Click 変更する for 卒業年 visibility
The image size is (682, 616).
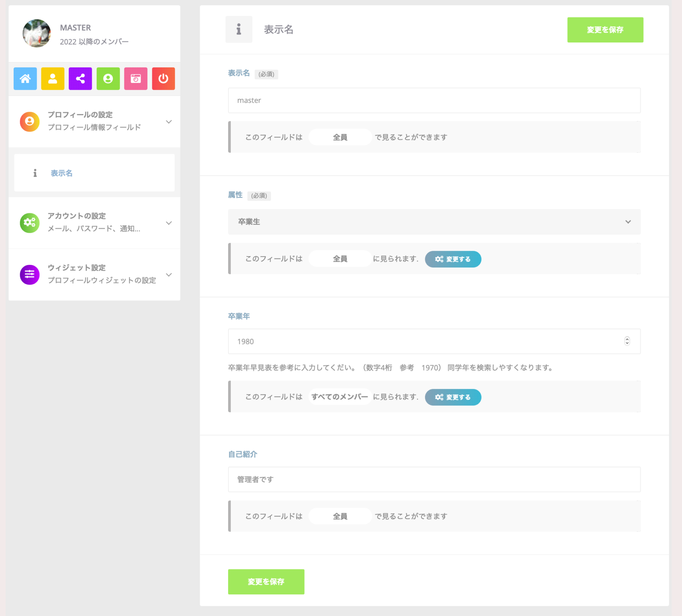point(453,397)
